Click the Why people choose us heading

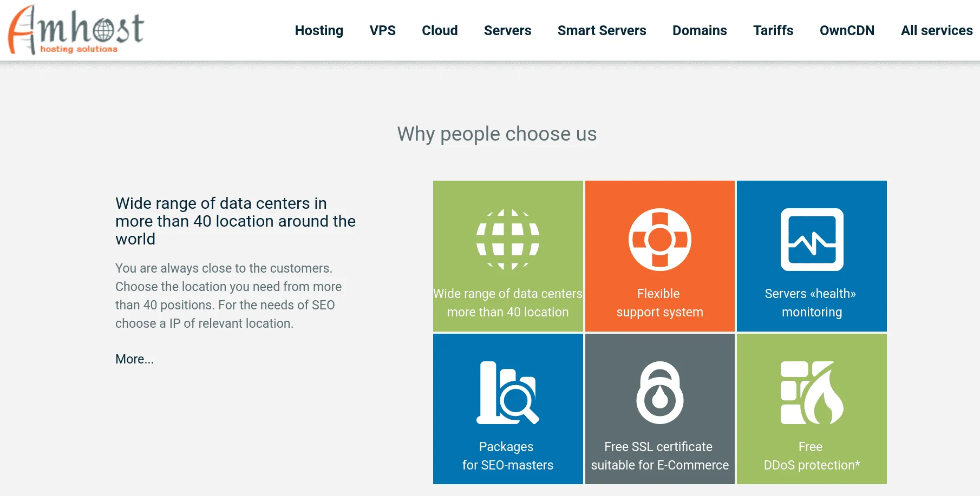(496, 134)
